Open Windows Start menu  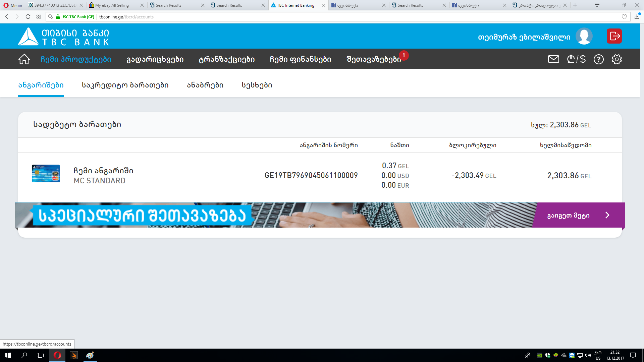8,355
